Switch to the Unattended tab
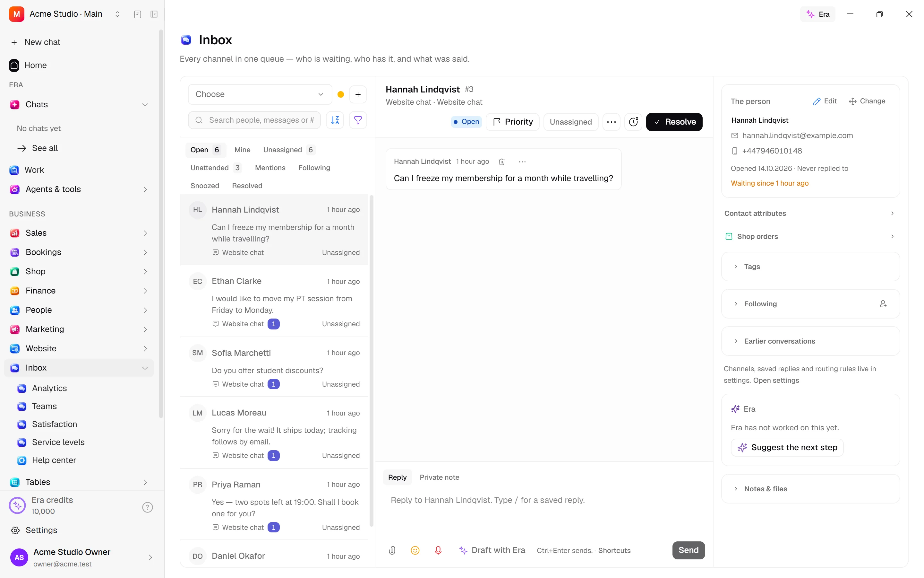This screenshot has height=578, width=924. 216,168
